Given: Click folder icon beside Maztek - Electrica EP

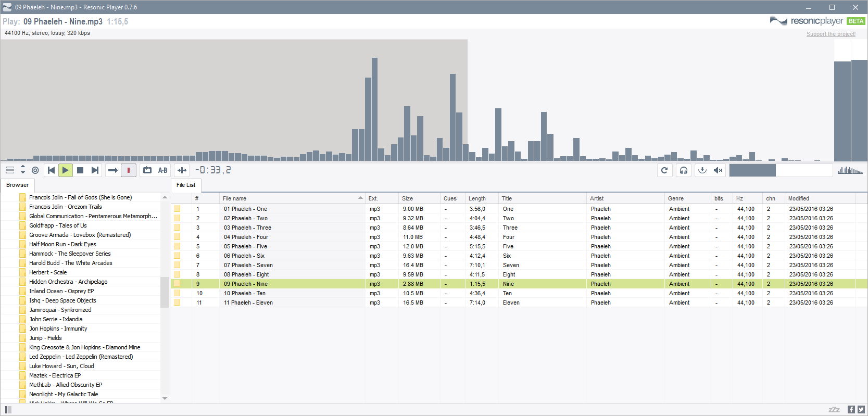Looking at the screenshot, I should click(x=22, y=375).
